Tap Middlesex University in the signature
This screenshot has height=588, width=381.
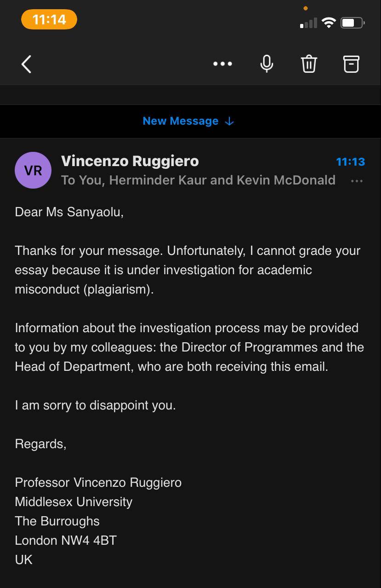(74, 502)
